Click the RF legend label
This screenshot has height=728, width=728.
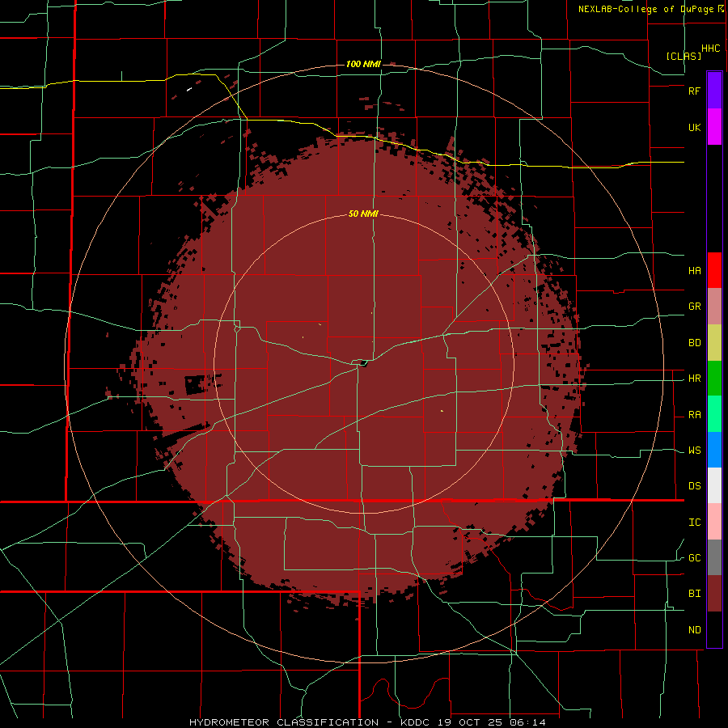(695, 91)
